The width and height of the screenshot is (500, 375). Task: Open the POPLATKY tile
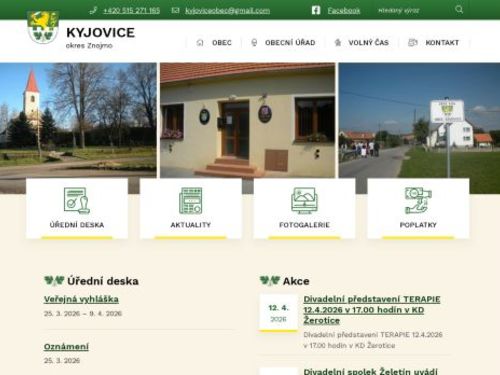point(418,208)
